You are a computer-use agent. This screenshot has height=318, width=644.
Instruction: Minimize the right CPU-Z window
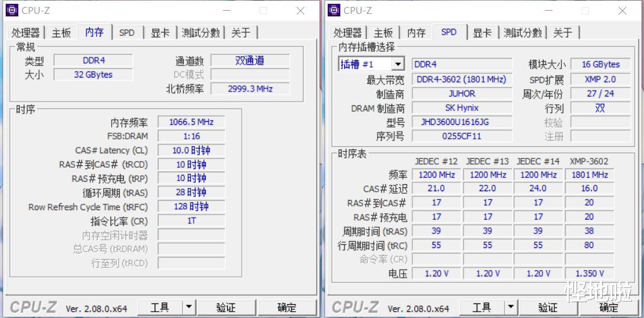(548, 11)
